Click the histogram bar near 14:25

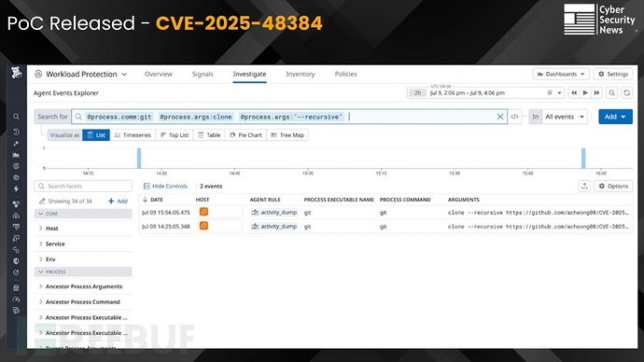pos(139,159)
